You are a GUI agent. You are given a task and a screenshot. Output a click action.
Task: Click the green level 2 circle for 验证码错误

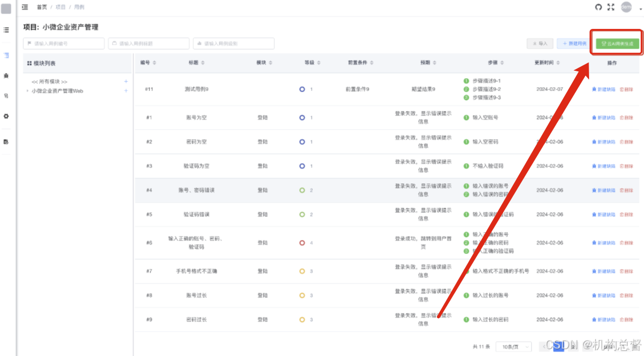pyautogui.click(x=302, y=215)
